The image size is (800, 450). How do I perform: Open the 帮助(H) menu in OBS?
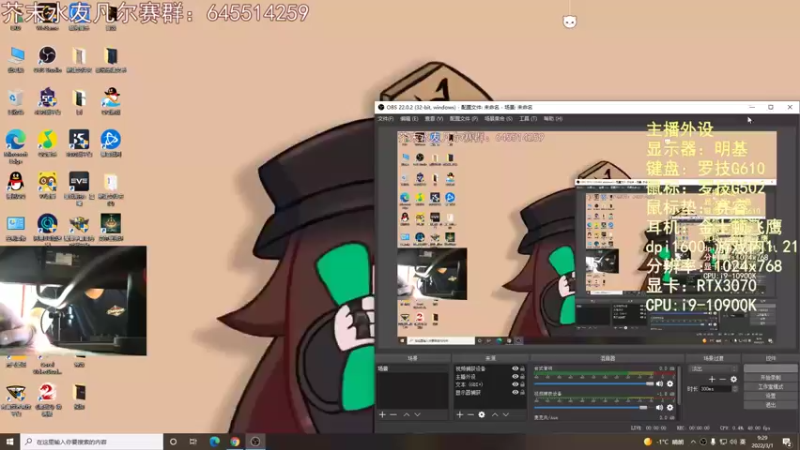(553, 119)
